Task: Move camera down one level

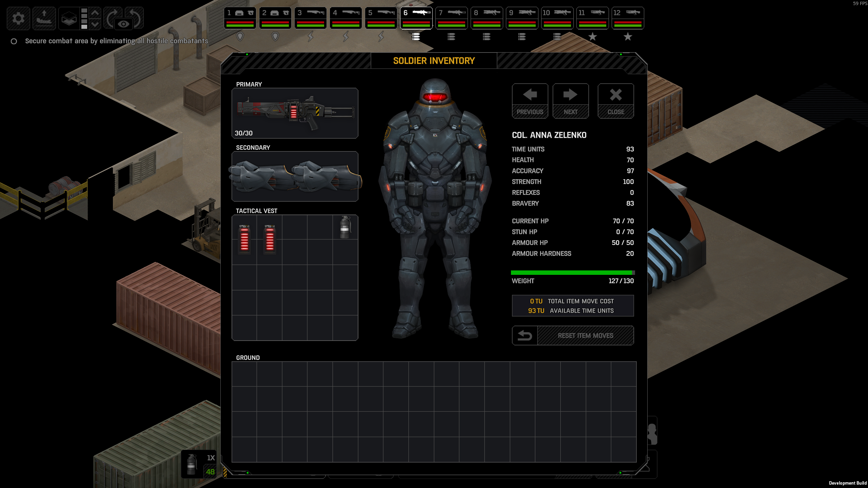Action: (x=95, y=24)
